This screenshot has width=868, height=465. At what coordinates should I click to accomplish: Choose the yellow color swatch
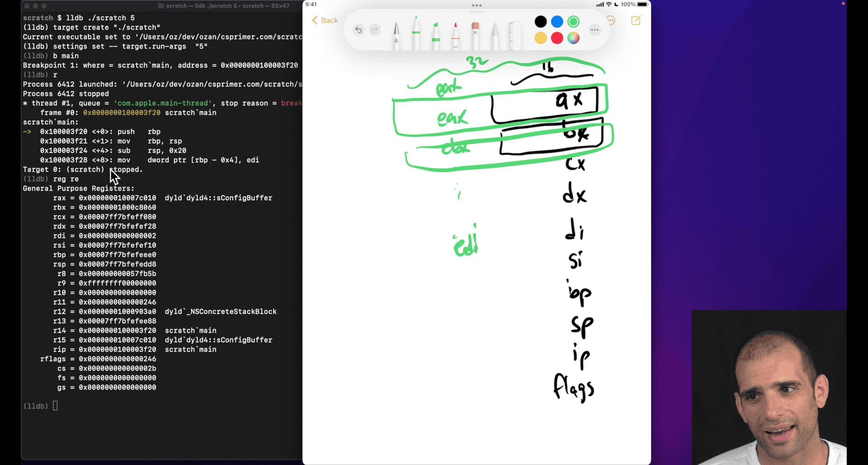[x=540, y=38]
